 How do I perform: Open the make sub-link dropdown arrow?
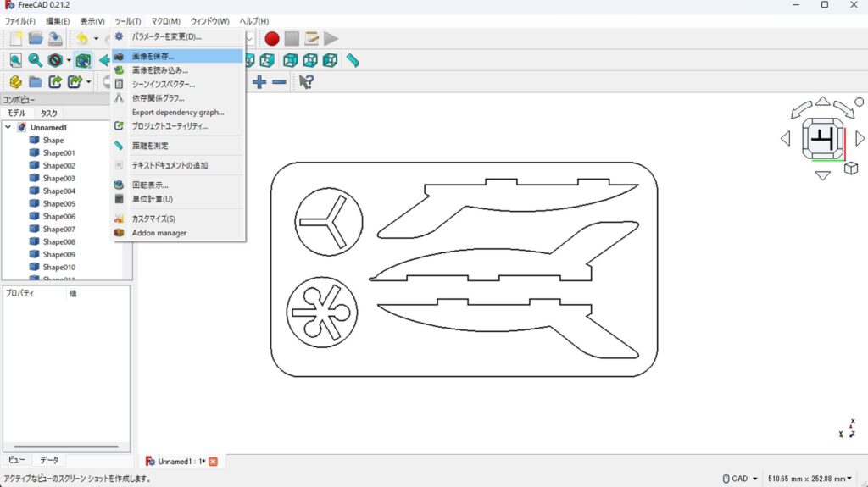pyautogui.click(x=88, y=82)
